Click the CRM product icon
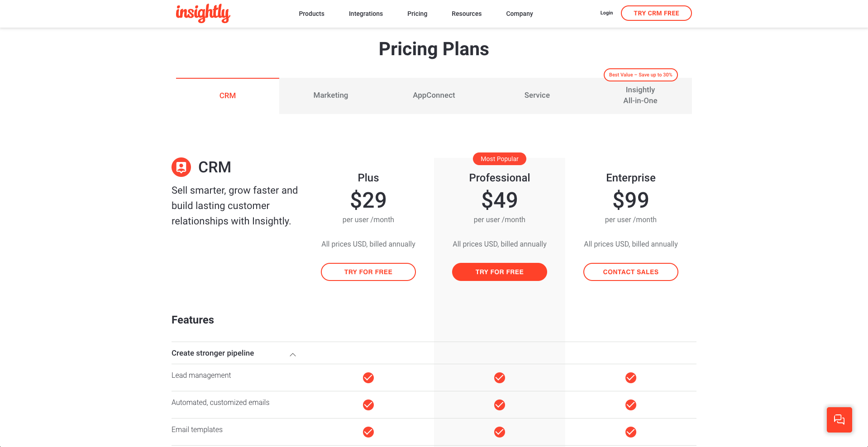Image resolution: width=868 pixels, height=447 pixels. click(x=181, y=167)
